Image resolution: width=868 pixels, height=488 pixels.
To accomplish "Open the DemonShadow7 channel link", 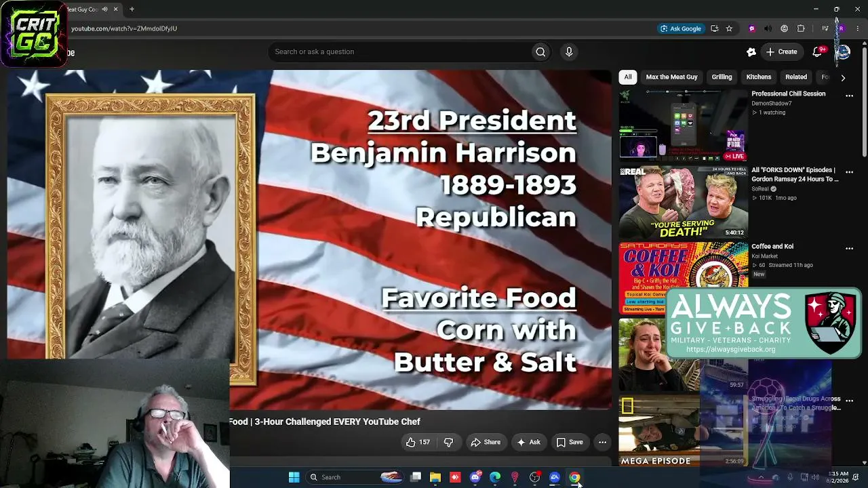I will (772, 104).
